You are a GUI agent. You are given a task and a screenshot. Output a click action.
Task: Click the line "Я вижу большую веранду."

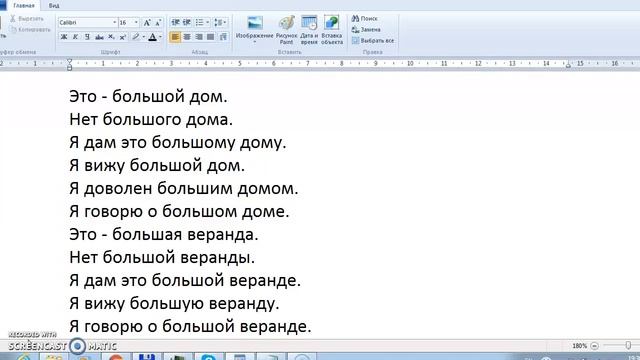click(x=174, y=303)
